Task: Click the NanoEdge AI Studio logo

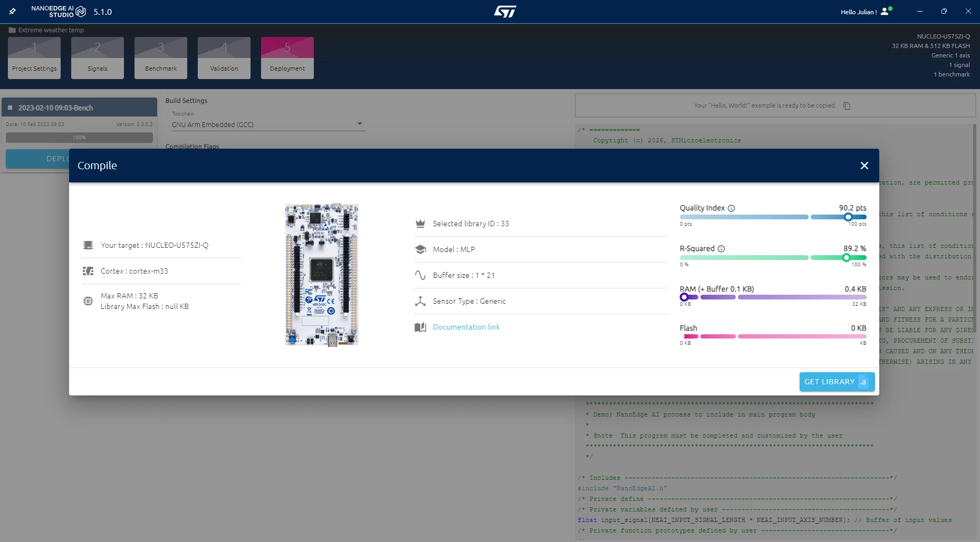Action: click(x=59, y=12)
